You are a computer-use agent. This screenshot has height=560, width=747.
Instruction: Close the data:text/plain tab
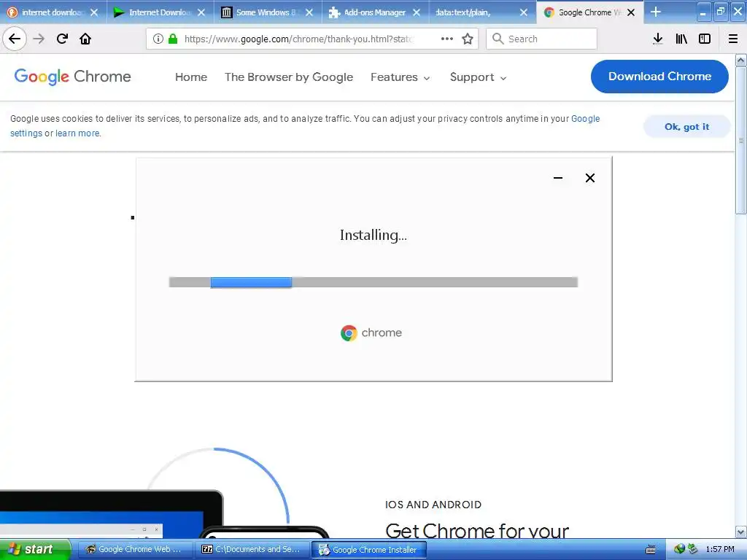pos(524,12)
